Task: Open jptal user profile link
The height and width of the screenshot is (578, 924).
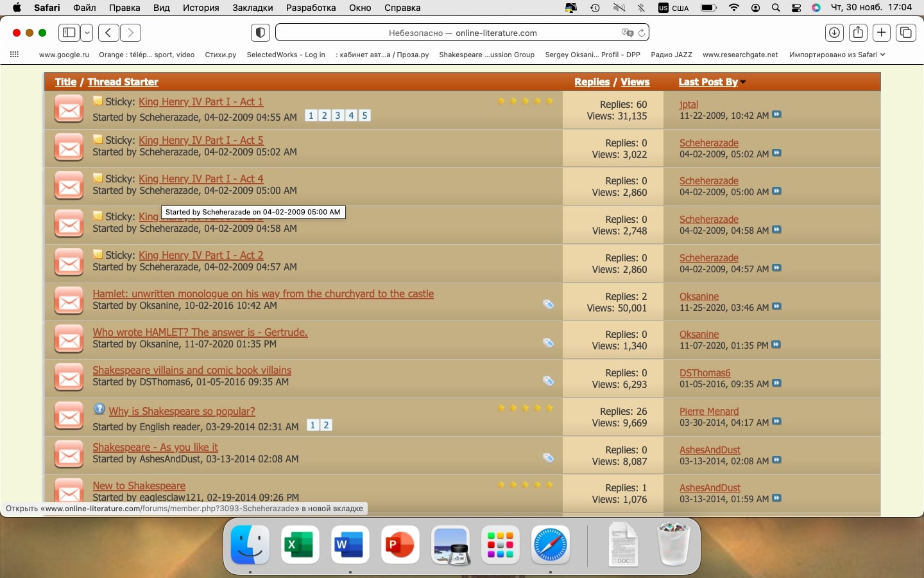Action: point(689,104)
